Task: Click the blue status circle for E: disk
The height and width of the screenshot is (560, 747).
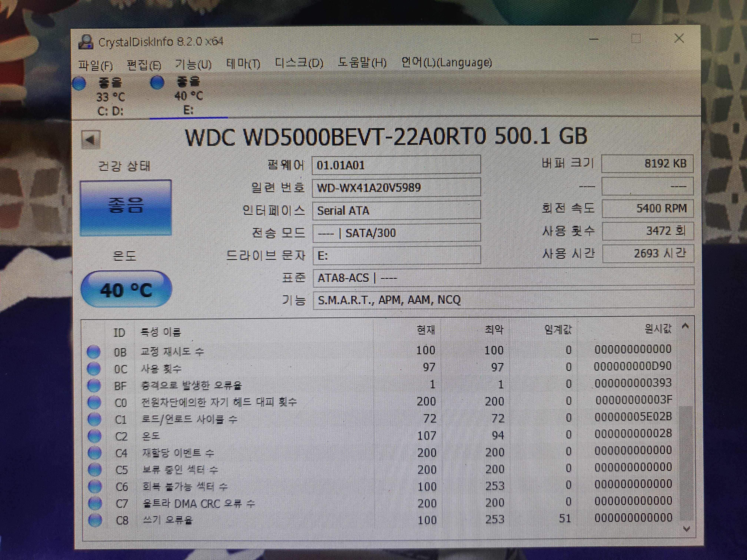Action: [x=157, y=83]
